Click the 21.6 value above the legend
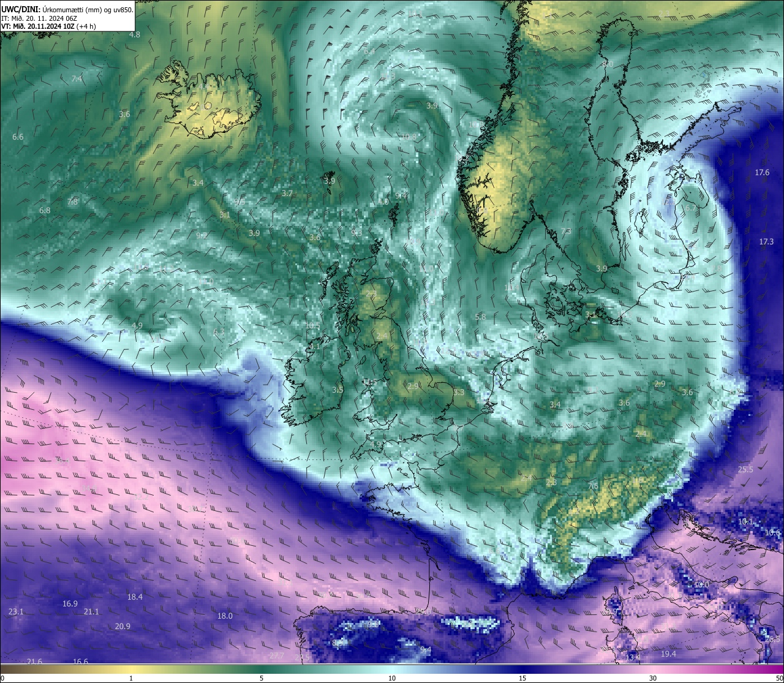 [34, 661]
